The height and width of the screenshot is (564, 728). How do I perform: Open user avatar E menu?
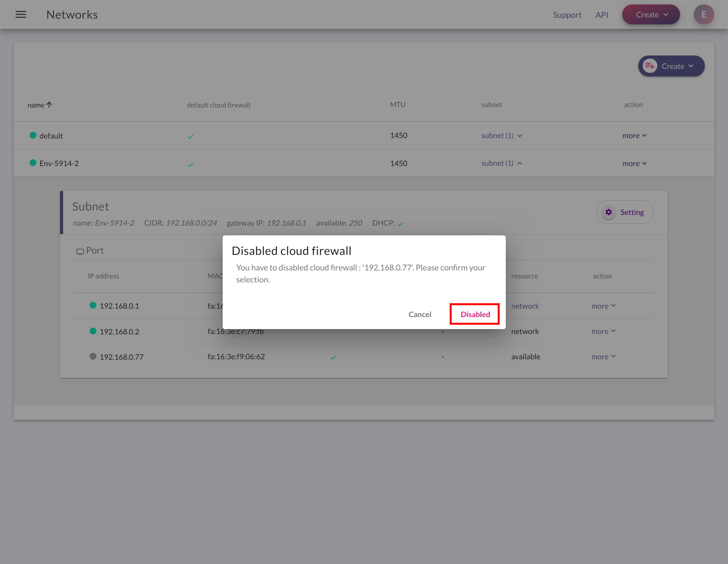pyautogui.click(x=704, y=15)
